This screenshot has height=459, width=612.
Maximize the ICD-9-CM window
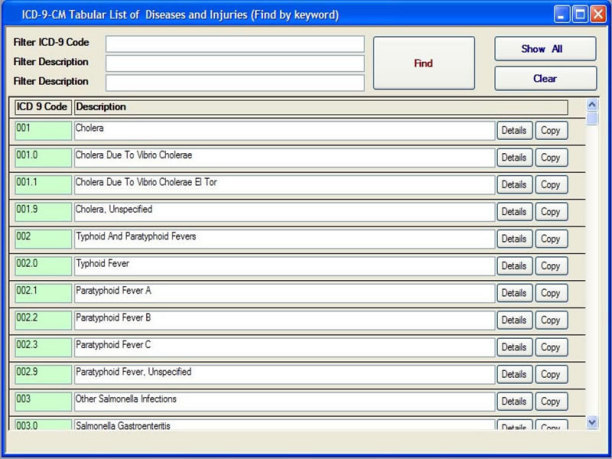580,15
